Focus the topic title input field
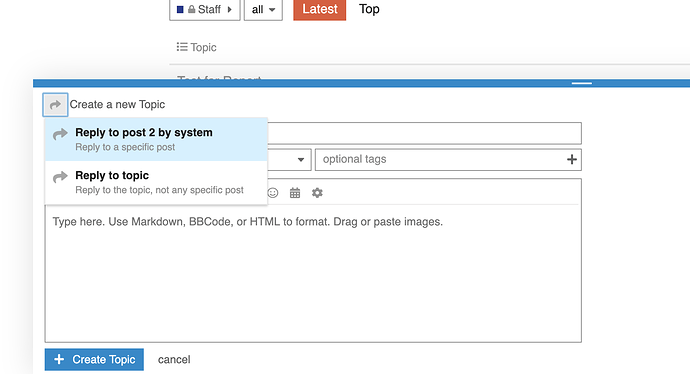Viewport: 690px width, 374px height. pyautogui.click(x=424, y=133)
